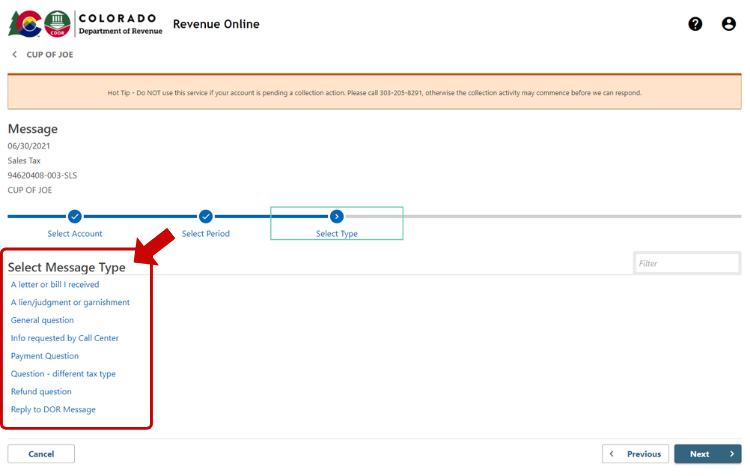This screenshot has height=476, width=750.
Task: Click into the Filter text field
Action: (686, 263)
